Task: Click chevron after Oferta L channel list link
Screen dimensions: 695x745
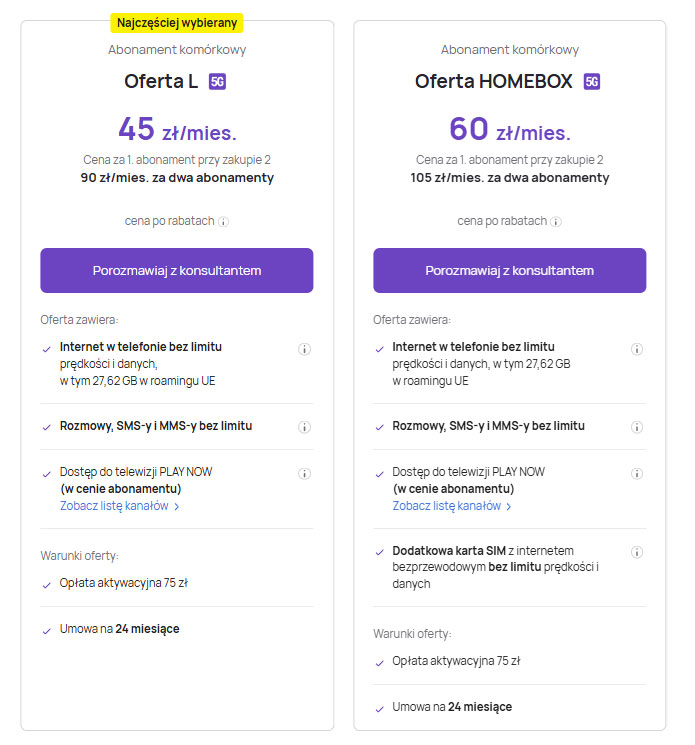Action: pyautogui.click(x=177, y=507)
